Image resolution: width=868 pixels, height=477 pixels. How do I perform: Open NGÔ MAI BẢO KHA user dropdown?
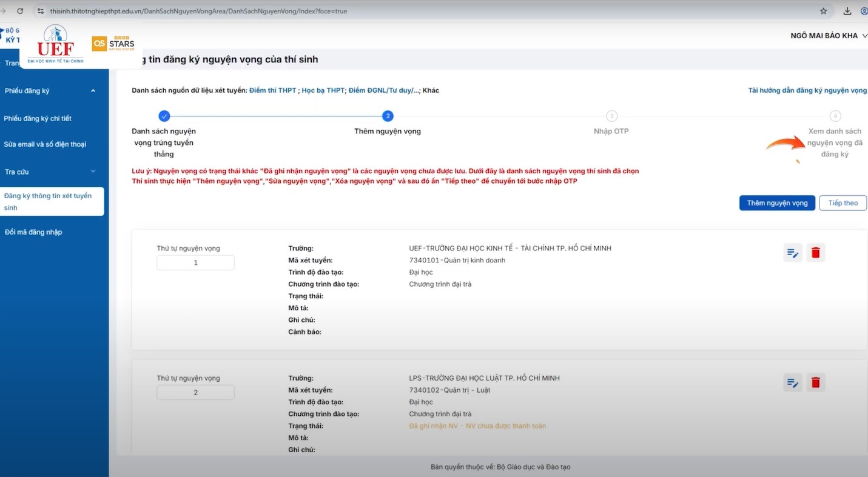[x=828, y=36]
